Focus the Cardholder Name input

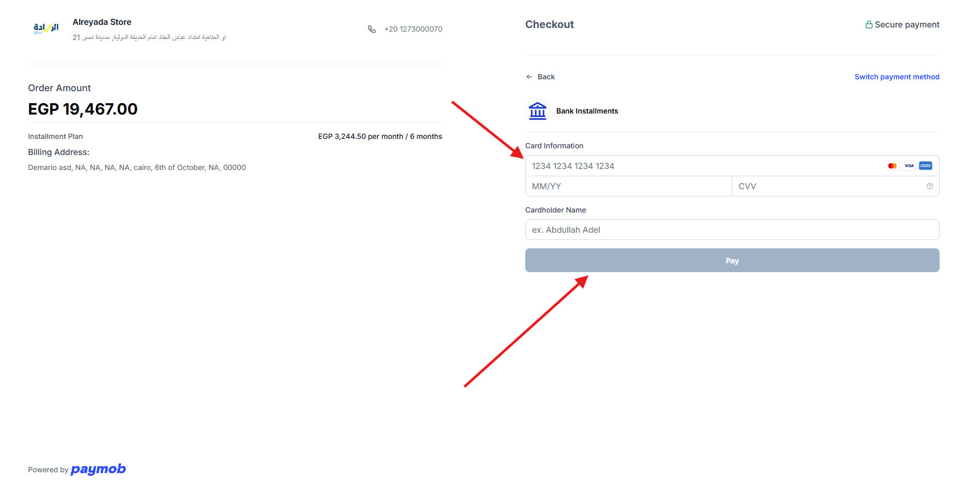tap(731, 230)
